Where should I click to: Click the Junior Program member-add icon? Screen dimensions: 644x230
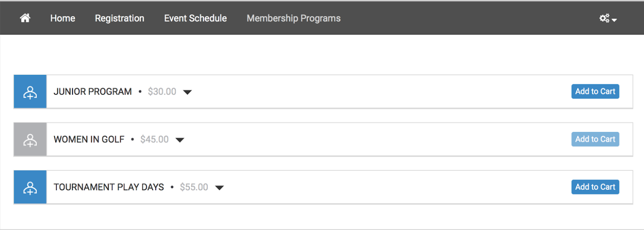pos(30,92)
